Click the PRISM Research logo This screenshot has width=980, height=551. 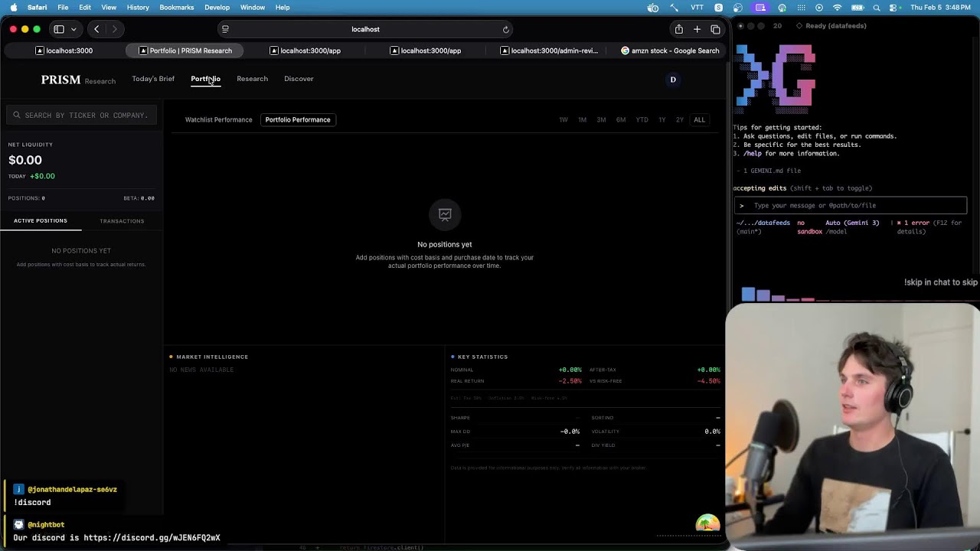click(x=78, y=80)
